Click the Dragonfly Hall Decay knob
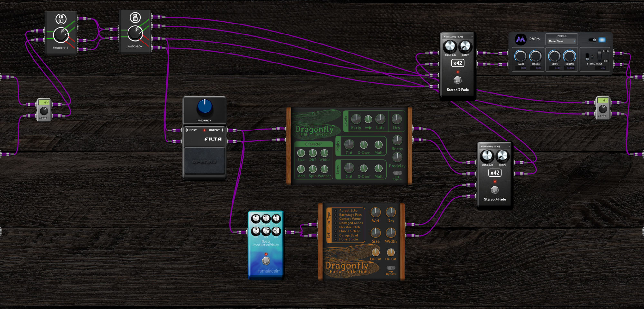Viewport: 644px width, 309px height. [x=397, y=140]
